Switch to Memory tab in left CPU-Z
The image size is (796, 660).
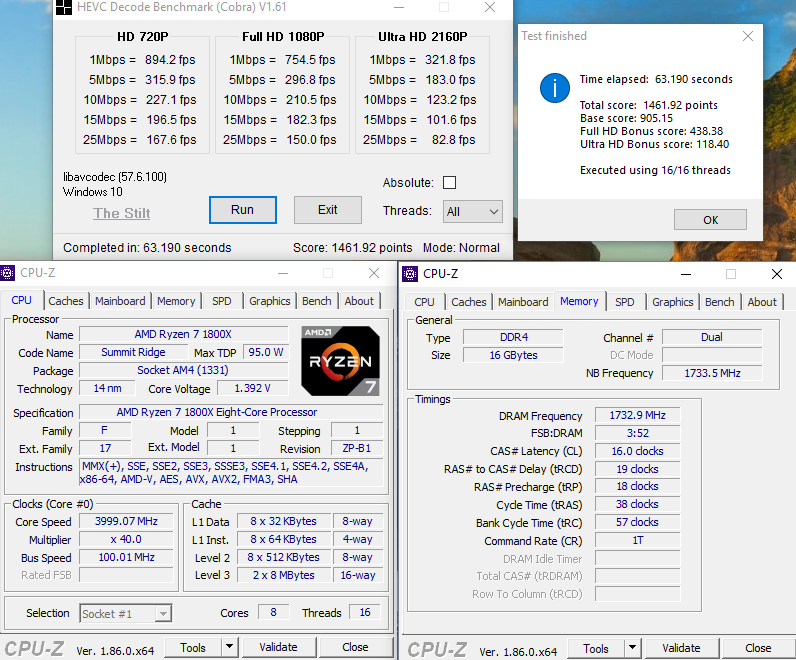pyautogui.click(x=176, y=301)
